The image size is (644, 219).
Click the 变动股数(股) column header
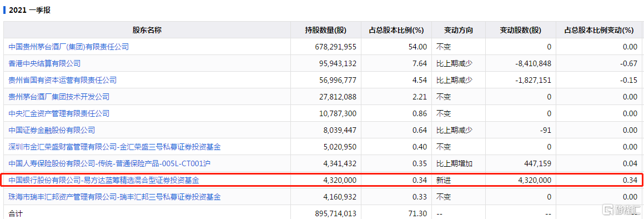pyautogui.click(x=520, y=30)
